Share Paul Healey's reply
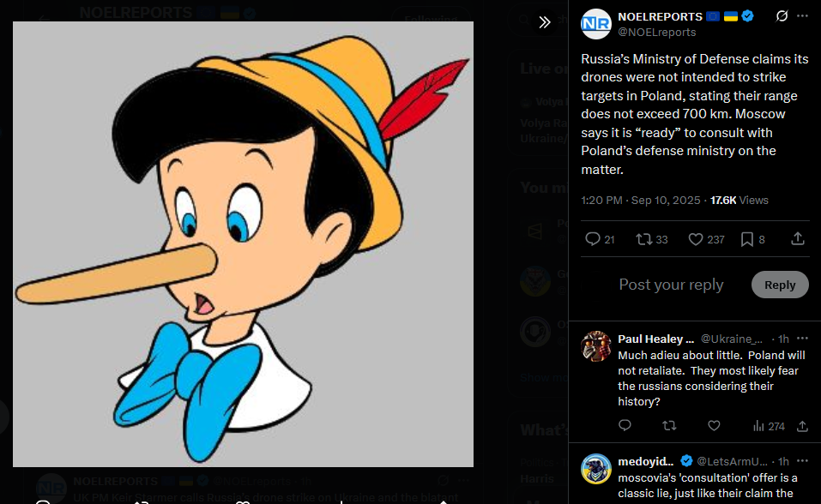821x504 pixels. click(x=802, y=425)
